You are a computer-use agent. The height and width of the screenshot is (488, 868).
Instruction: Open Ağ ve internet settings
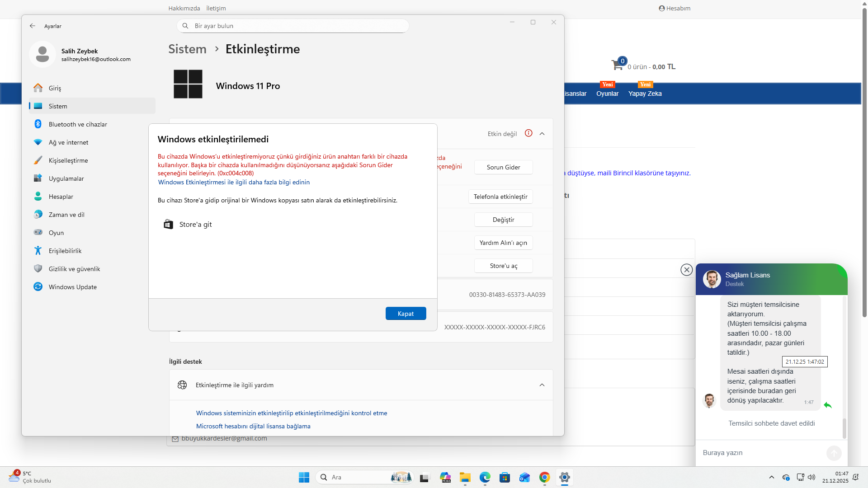tap(92, 142)
